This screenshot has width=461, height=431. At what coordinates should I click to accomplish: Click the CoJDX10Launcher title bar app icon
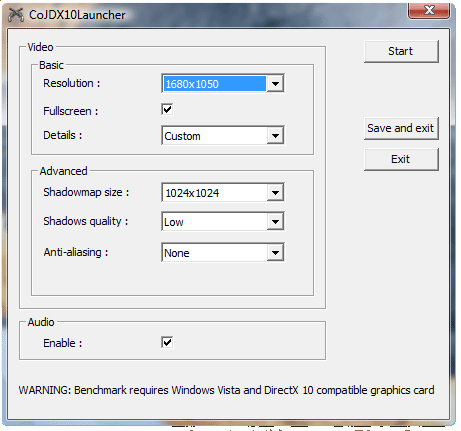tap(16, 15)
